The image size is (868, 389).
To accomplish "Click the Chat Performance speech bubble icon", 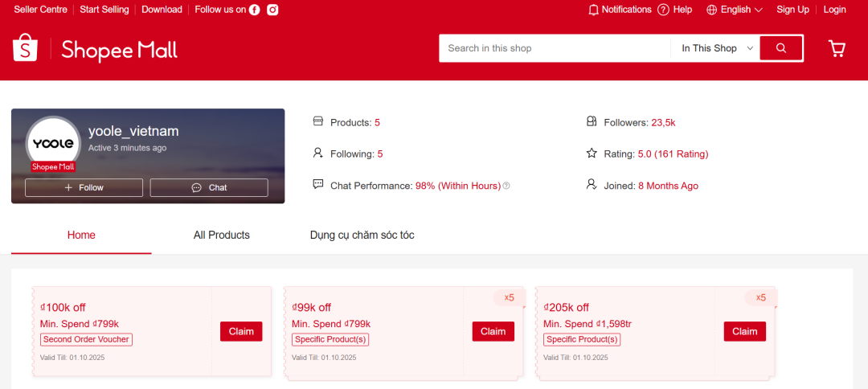I will click(x=317, y=184).
